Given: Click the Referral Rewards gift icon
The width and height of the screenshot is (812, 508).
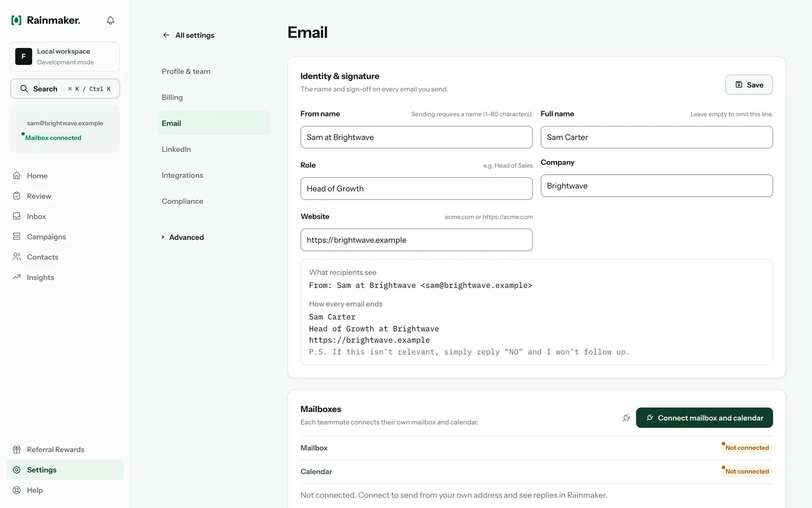Looking at the screenshot, I should pos(17,450).
